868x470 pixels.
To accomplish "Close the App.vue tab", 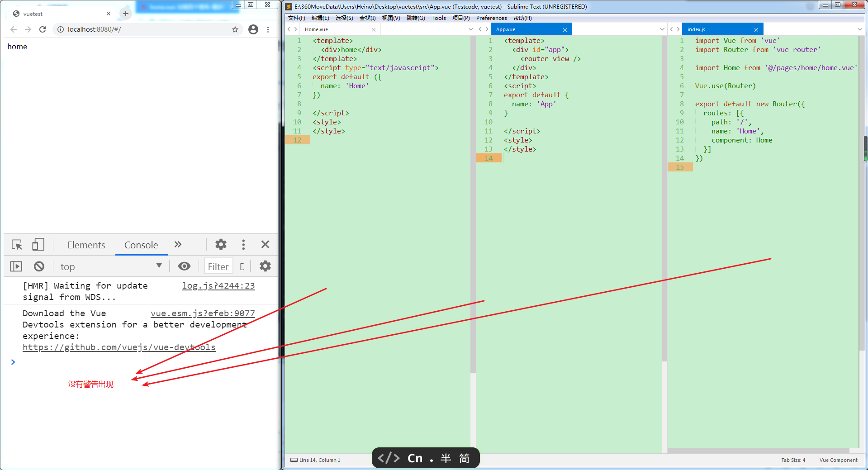I will click(565, 30).
